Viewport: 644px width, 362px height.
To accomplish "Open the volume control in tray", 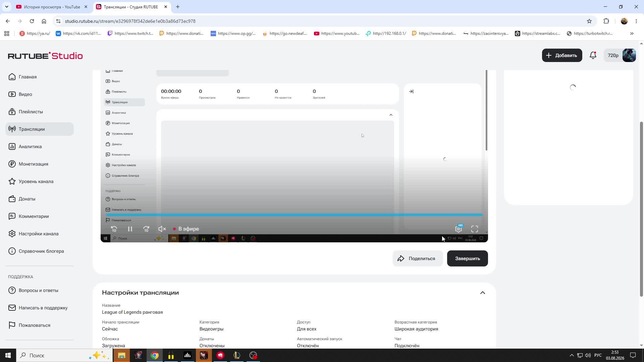I will click(588, 355).
